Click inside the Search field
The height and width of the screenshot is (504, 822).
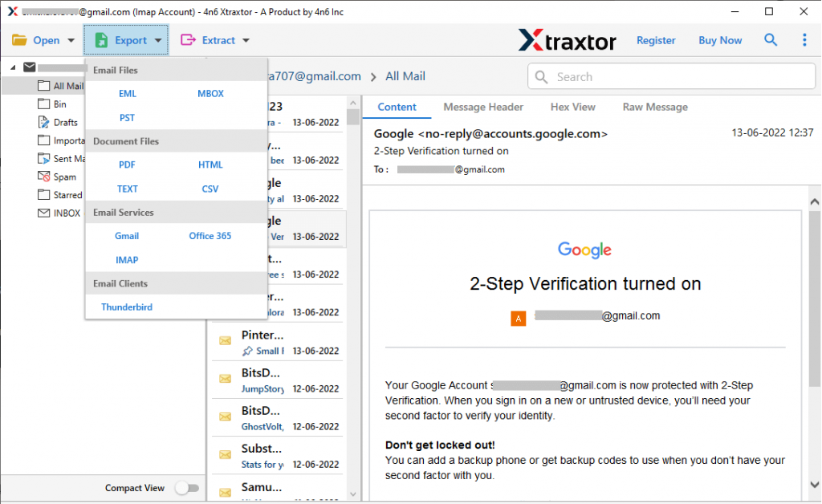coord(671,76)
